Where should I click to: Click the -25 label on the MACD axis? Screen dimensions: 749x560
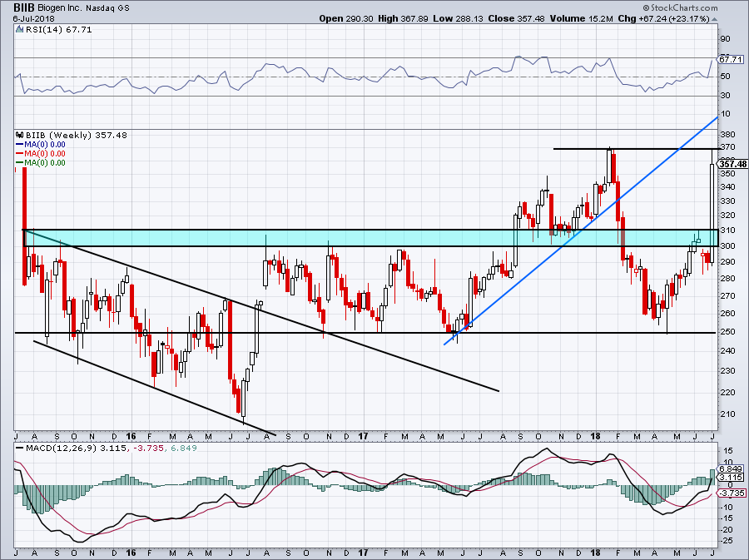pos(727,540)
